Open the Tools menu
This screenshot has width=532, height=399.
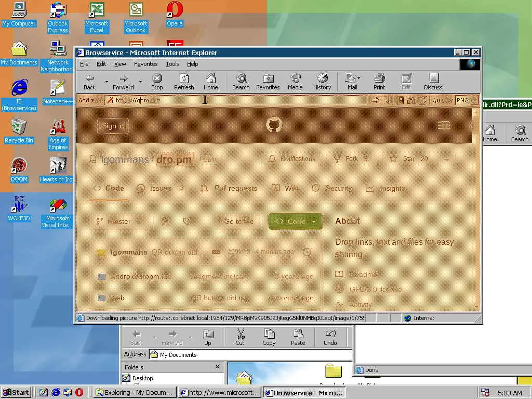coord(172,64)
